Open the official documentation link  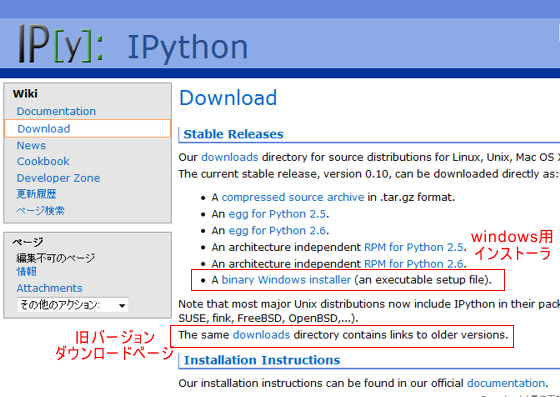coord(506,383)
